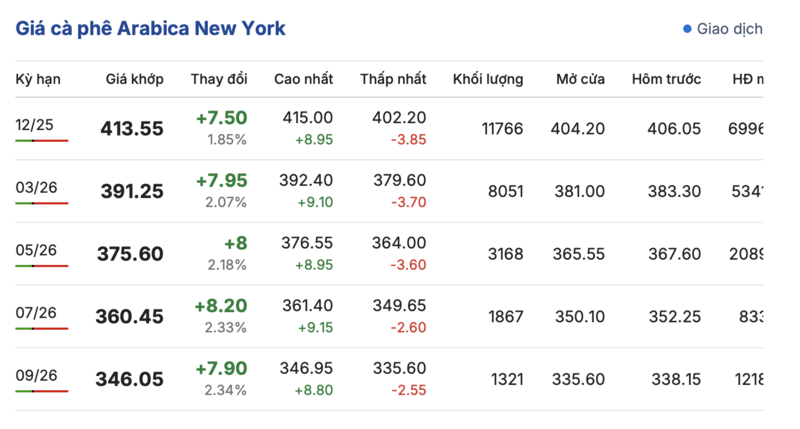Click the Giá cà phê Arabica New York title
The image size is (800, 429).
pyautogui.click(x=150, y=28)
